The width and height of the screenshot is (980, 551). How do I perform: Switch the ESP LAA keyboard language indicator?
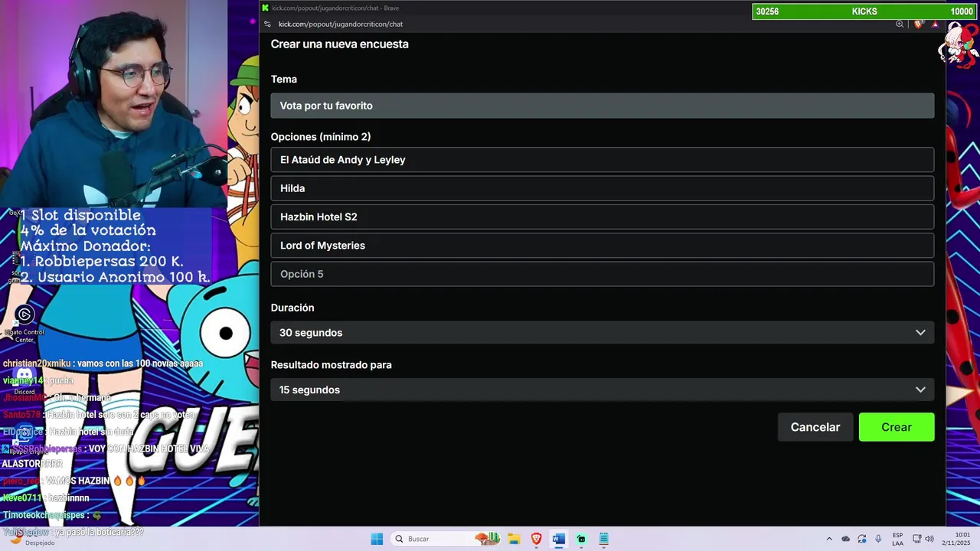(897, 539)
